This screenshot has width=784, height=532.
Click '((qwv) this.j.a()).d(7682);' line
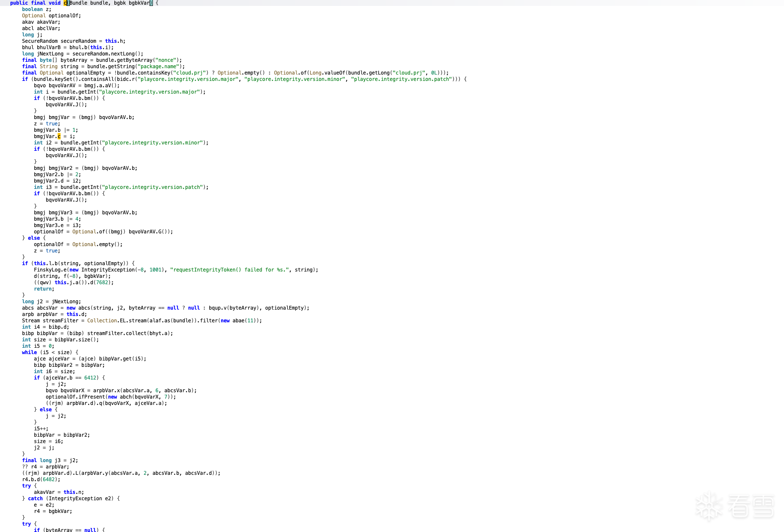click(x=74, y=283)
